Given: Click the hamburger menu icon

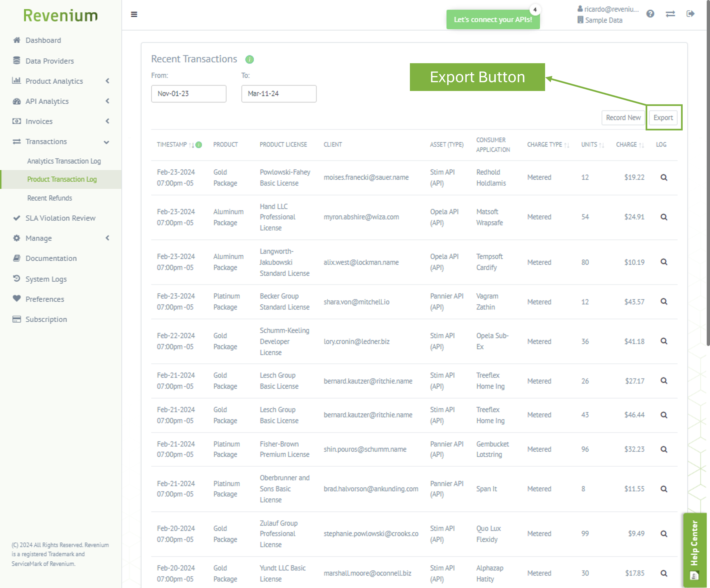Looking at the screenshot, I should click(x=134, y=14).
